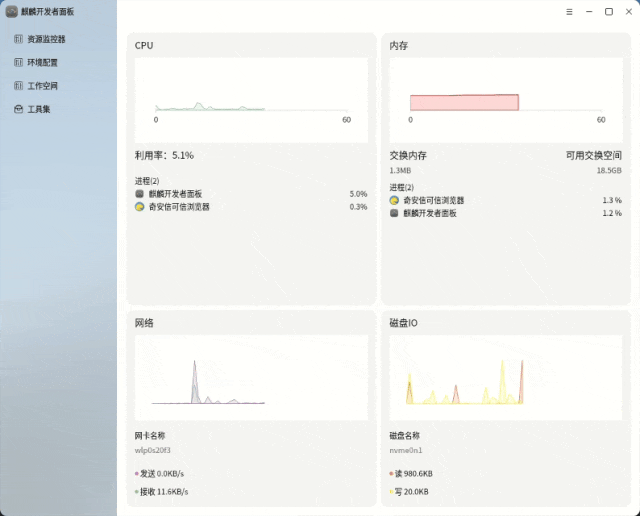
Task: Click the 环境配置 sidebar icon
Action: coord(18,62)
